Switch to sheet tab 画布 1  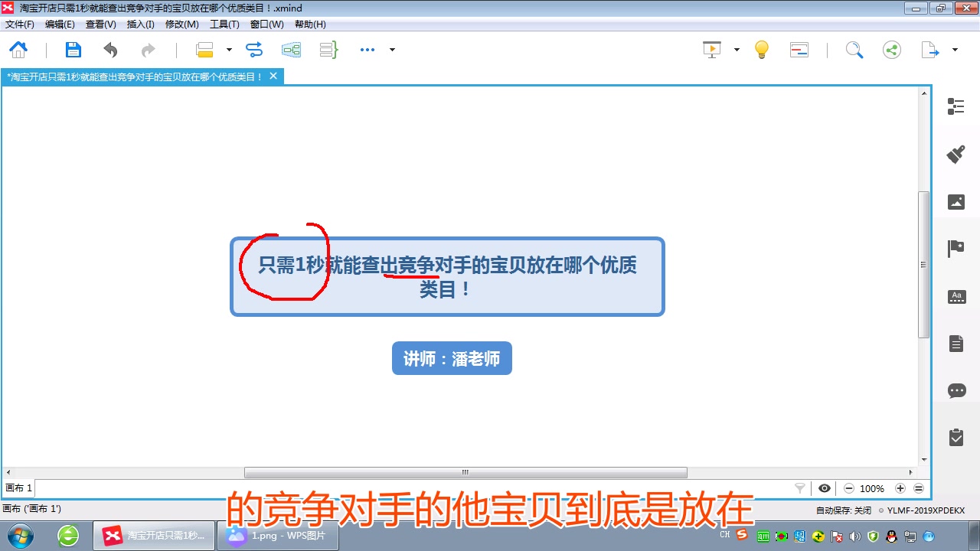click(x=19, y=488)
